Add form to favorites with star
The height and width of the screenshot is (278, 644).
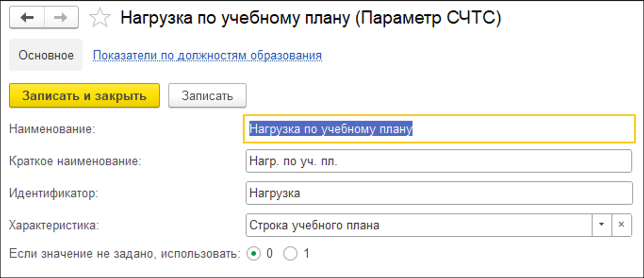tap(99, 18)
